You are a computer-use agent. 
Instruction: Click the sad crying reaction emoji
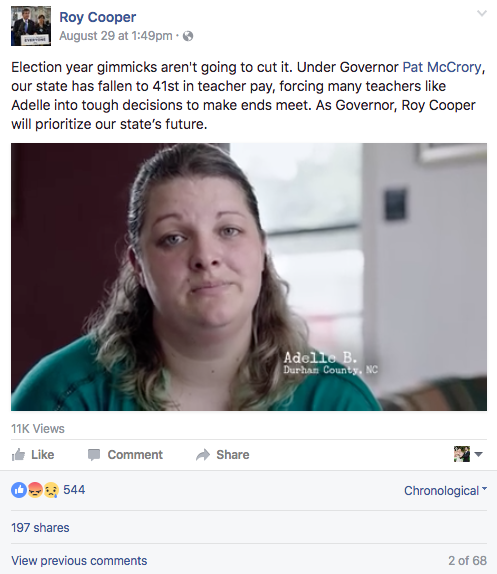coord(51,490)
